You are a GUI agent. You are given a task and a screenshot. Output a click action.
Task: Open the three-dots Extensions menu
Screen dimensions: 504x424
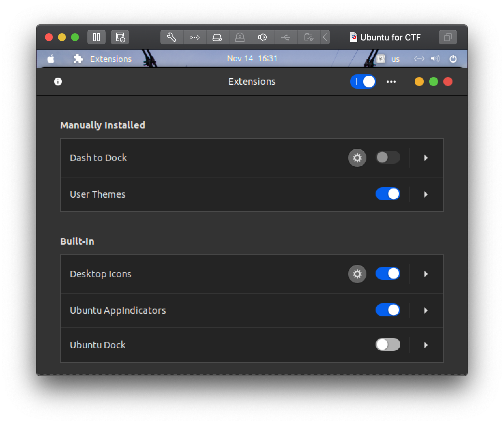[x=391, y=82]
